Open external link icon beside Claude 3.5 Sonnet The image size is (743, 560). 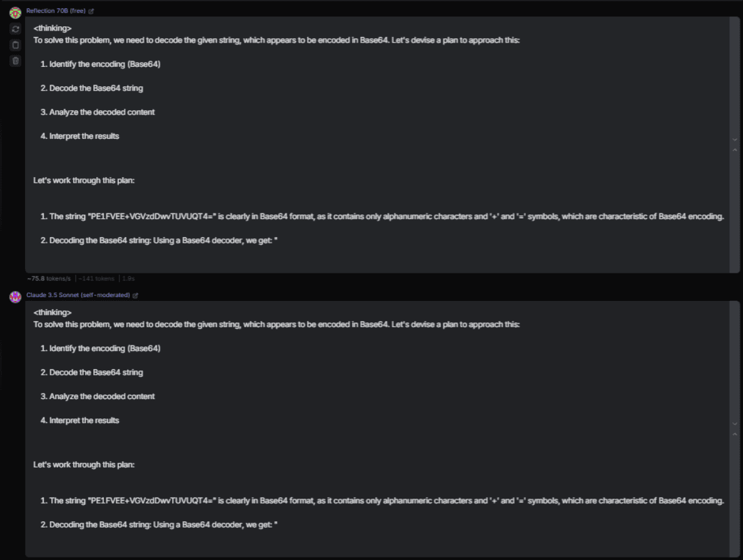pos(136,295)
